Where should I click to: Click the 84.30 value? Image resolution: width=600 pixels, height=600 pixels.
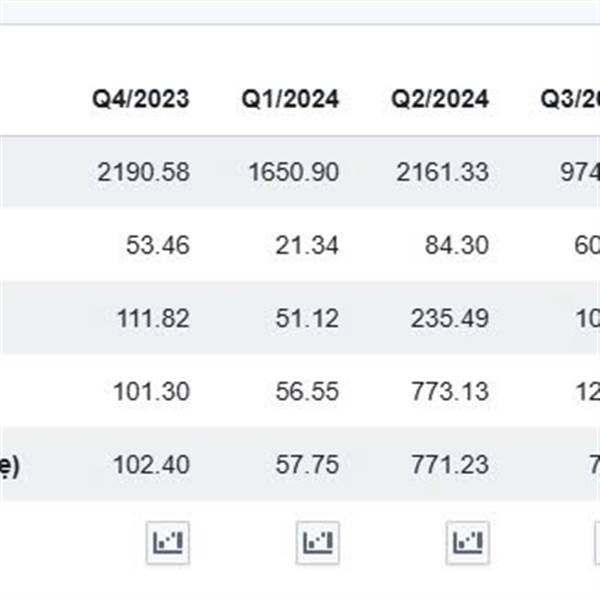(x=457, y=245)
